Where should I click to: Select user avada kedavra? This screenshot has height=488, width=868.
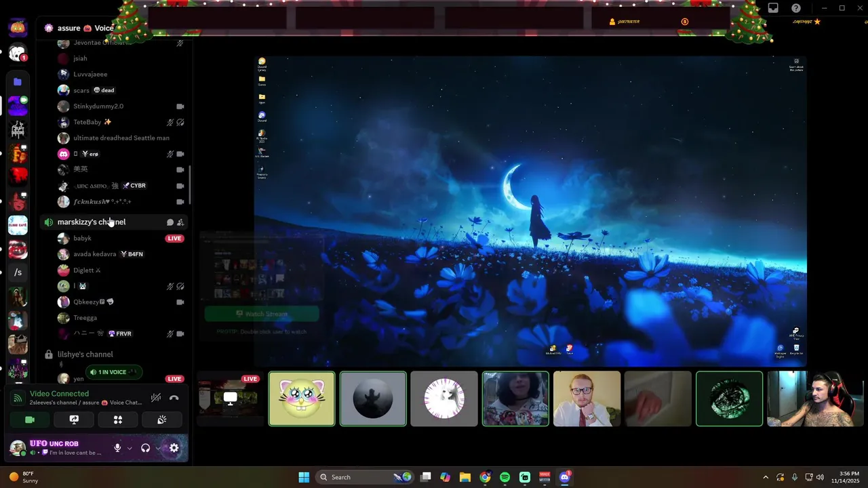[94, 254]
